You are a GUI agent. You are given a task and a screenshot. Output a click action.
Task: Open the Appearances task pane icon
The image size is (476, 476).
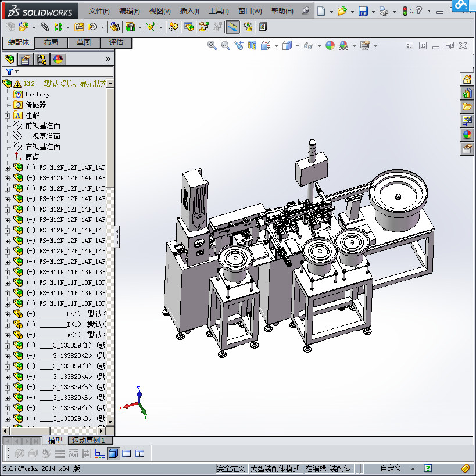(x=467, y=134)
